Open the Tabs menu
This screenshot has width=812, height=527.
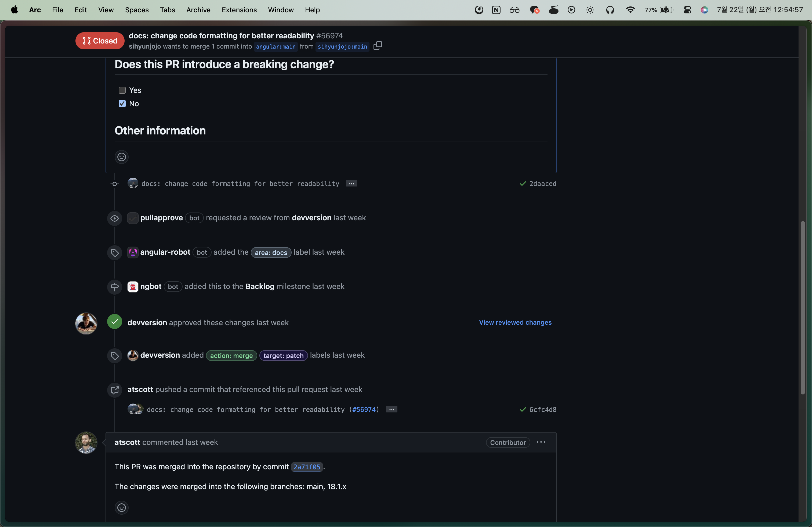168,10
